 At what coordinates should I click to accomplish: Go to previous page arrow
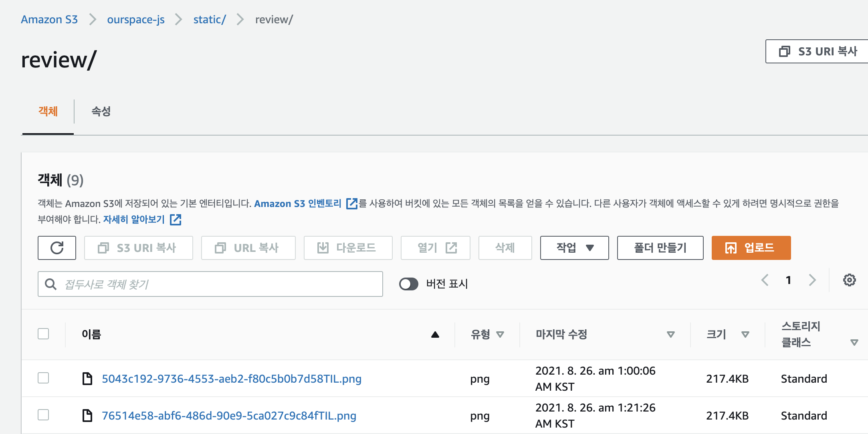[x=765, y=280]
